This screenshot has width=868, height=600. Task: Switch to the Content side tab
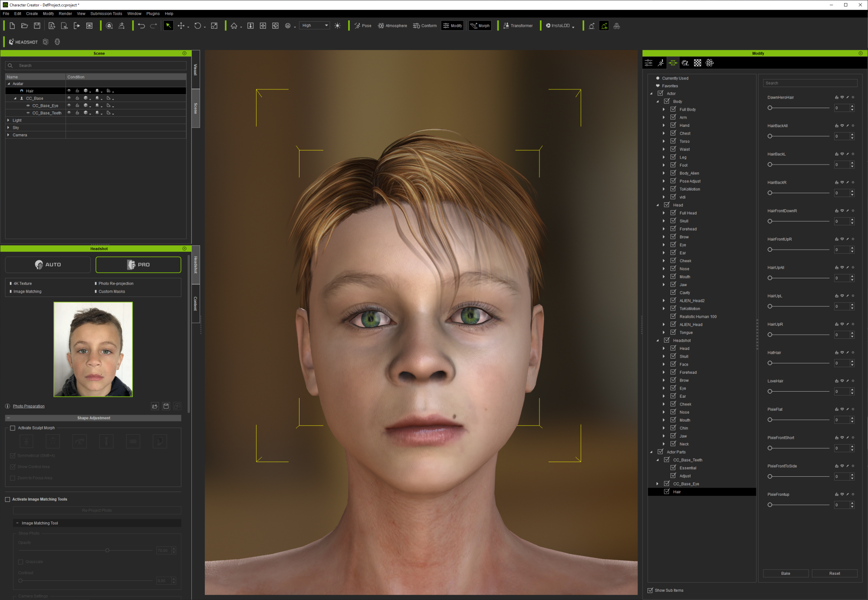pyautogui.click(x=196, y=303)
